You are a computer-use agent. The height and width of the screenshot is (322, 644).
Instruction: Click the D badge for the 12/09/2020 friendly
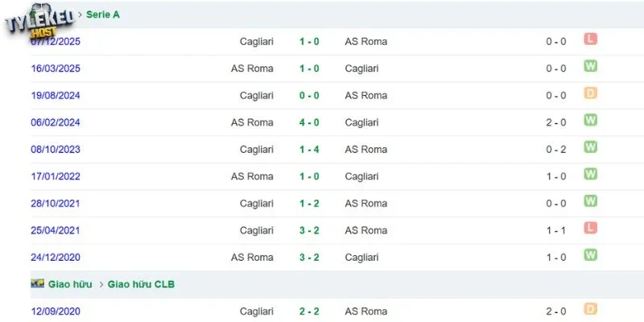point(590,309)
